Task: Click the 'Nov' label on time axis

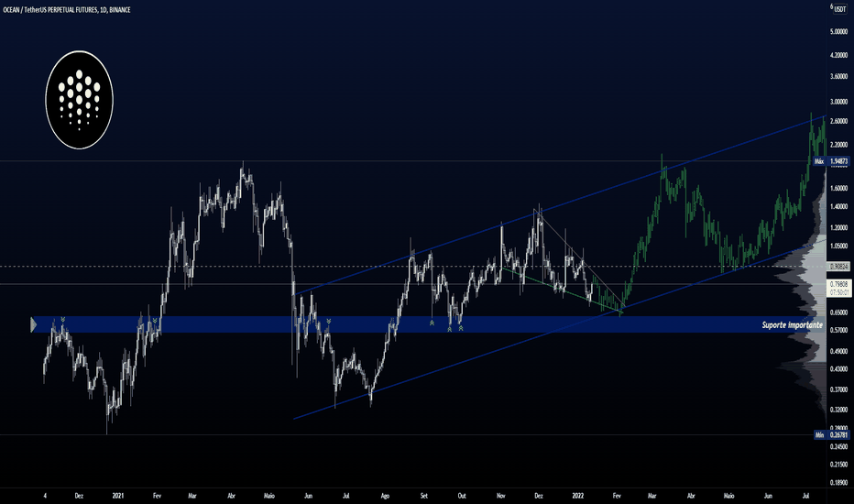Action: tap(501, 496)
